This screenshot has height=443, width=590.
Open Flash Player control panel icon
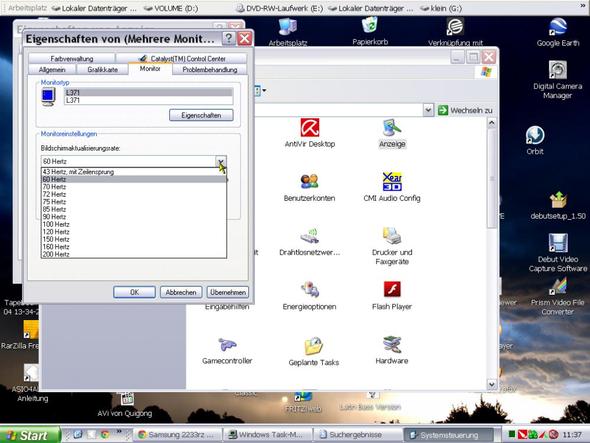click(392, 295)
